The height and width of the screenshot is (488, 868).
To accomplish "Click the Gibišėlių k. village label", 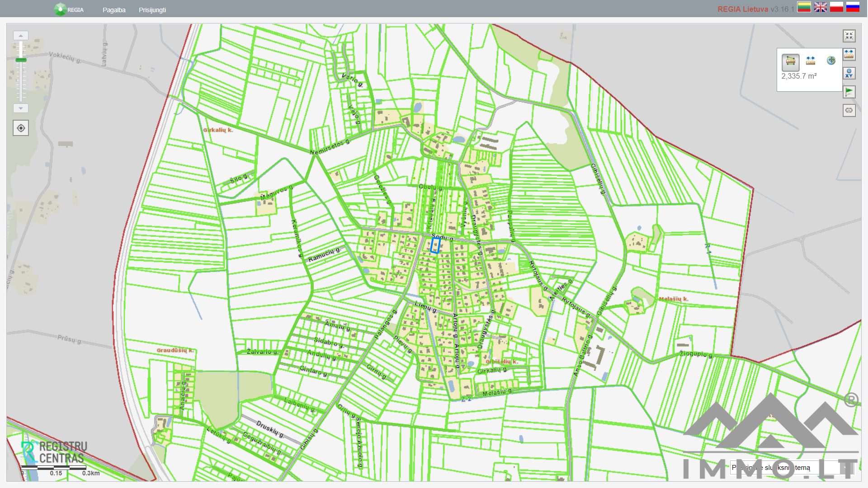I will pyautogui.click(x=501, y=361).
